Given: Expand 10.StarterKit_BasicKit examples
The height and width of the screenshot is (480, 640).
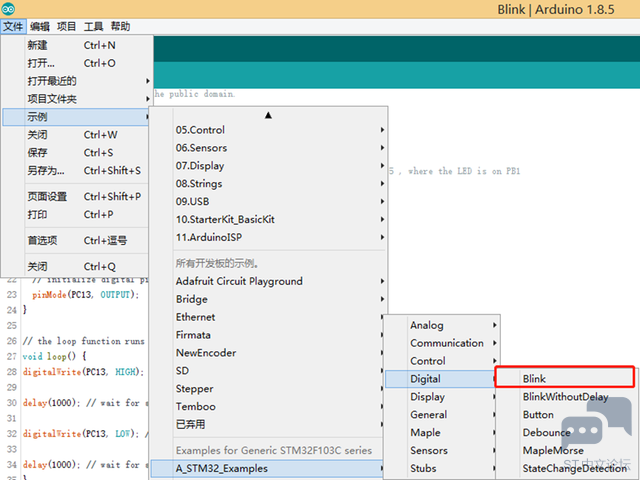Looking at the screenshot, I should (268, 220).
